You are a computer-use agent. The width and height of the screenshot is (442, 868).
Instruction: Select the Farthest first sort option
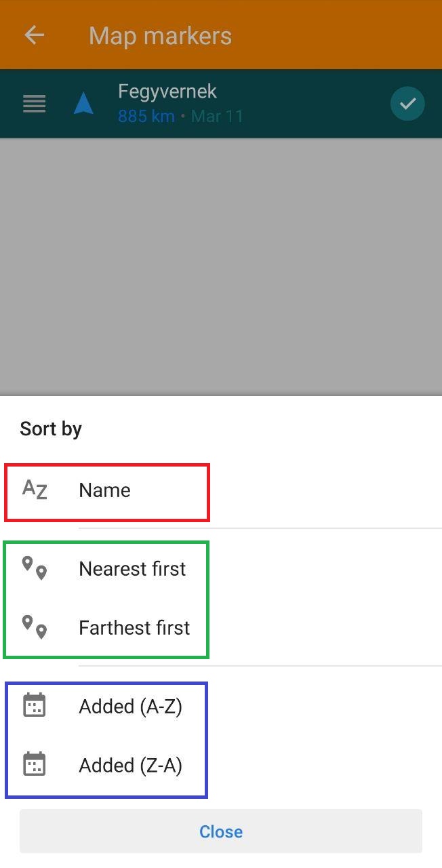click(x=134, y=628)
